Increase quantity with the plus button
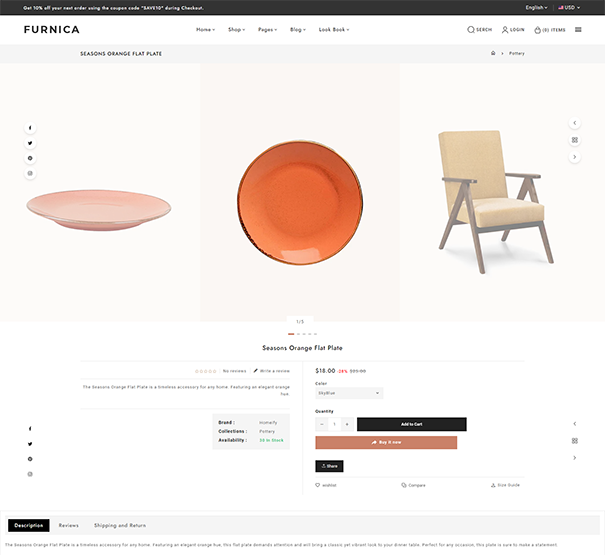The height and width of the screenshot is (555, 605). (x=349, y=424)
